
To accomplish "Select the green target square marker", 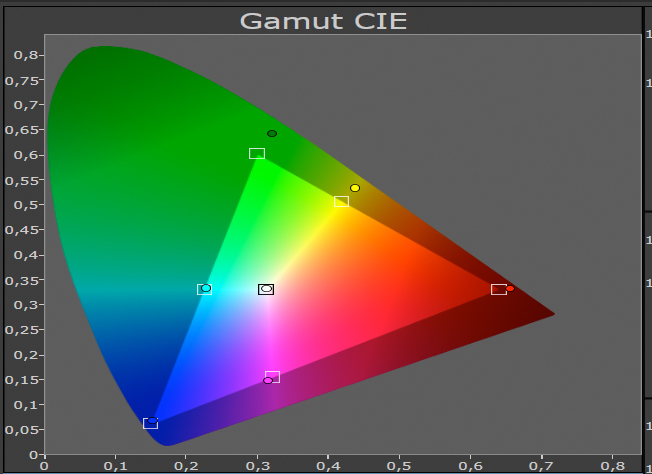I will 257,153.
